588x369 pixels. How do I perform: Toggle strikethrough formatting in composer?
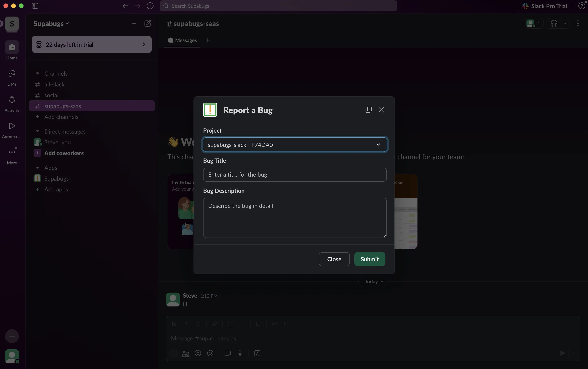199,324
